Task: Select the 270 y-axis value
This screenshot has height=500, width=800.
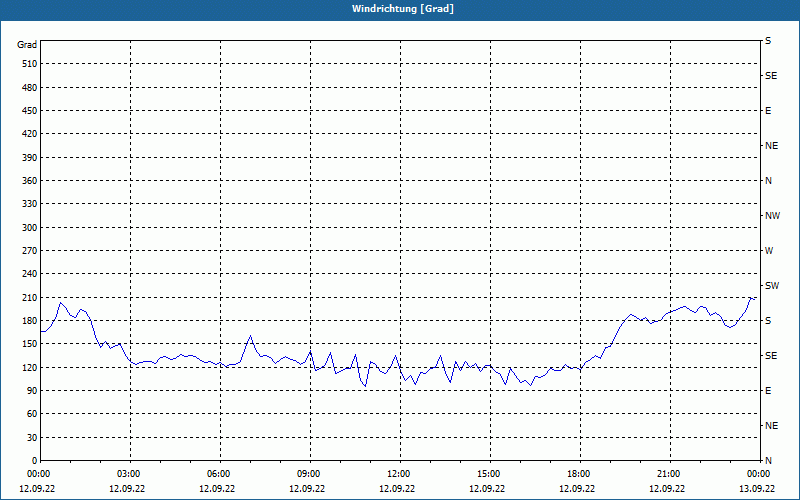Action: [30, 251]
